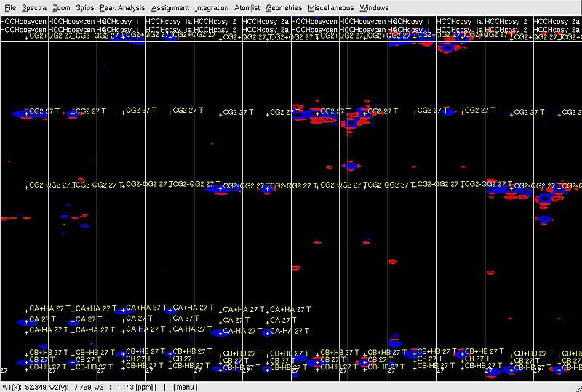Open the File menu
The image size is (582, 392).
[x=10, y=7]
